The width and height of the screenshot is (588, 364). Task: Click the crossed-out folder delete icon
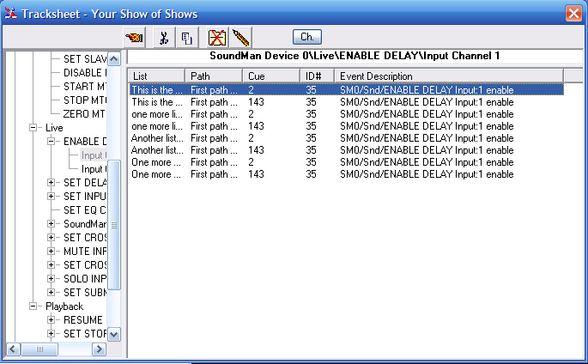pos(217,38)
